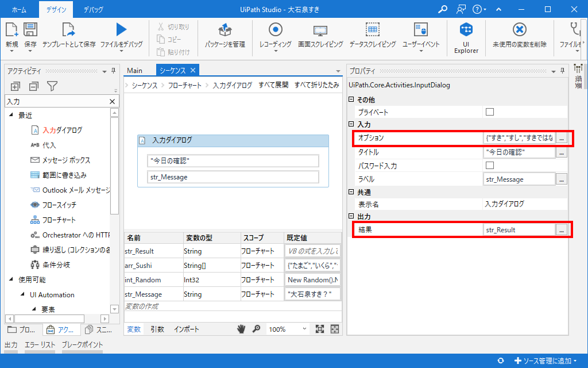Select フロースイッチ activity
This screenshot has height=368, width=588.
pos(53,205)
